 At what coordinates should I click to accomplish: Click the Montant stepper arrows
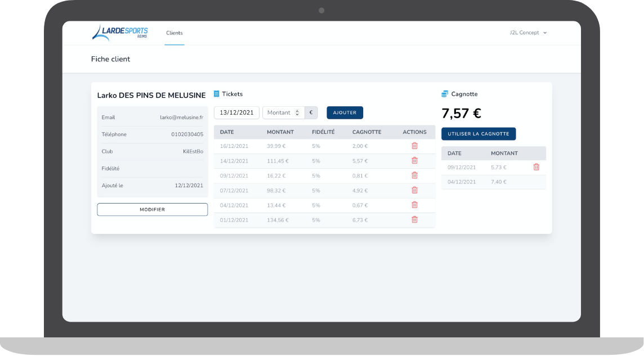tap(297, 113)
